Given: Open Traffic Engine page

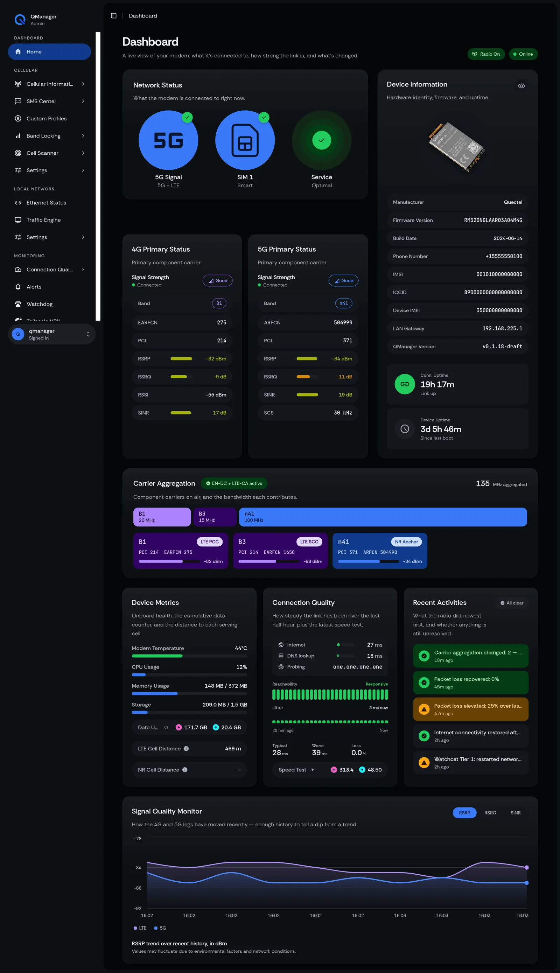Looking at the screenshot, I should tap(49, 220).
